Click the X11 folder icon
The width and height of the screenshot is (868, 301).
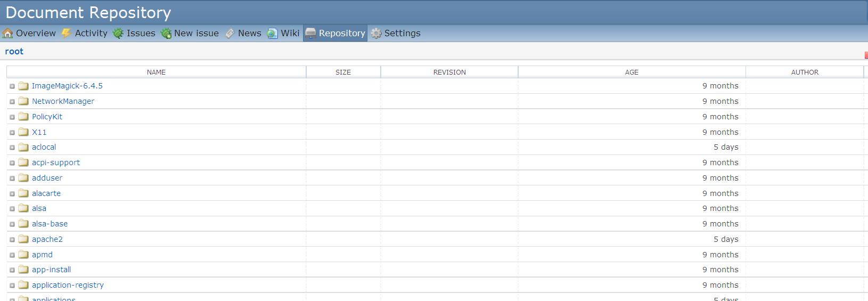(x=23, y=132)
